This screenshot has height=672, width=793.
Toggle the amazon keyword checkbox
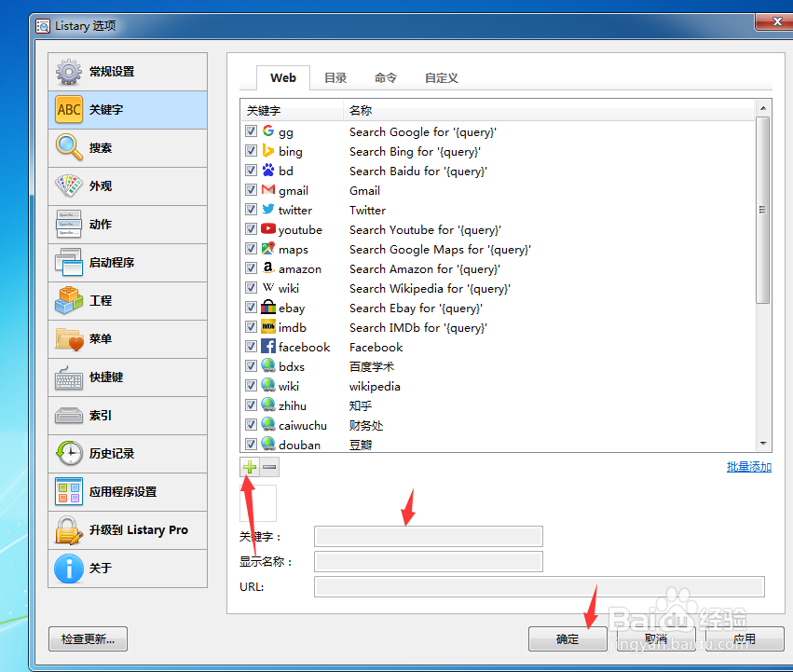[x=251, y=268]
